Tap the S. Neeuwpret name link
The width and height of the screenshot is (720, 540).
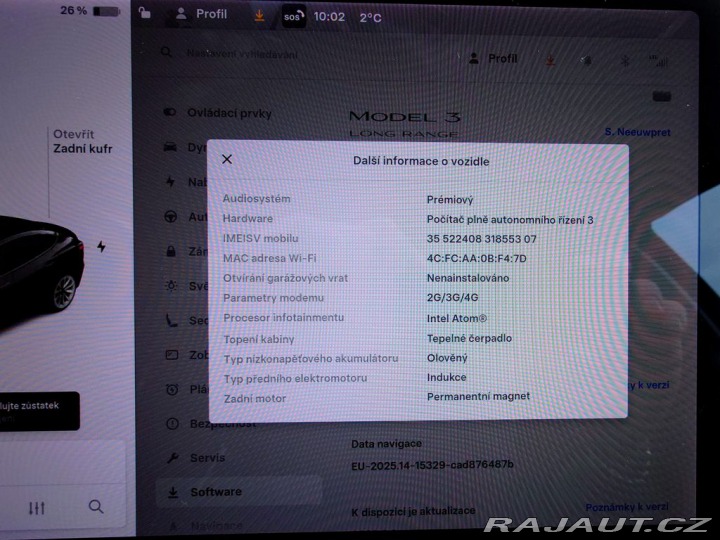(x=637, y=132)
